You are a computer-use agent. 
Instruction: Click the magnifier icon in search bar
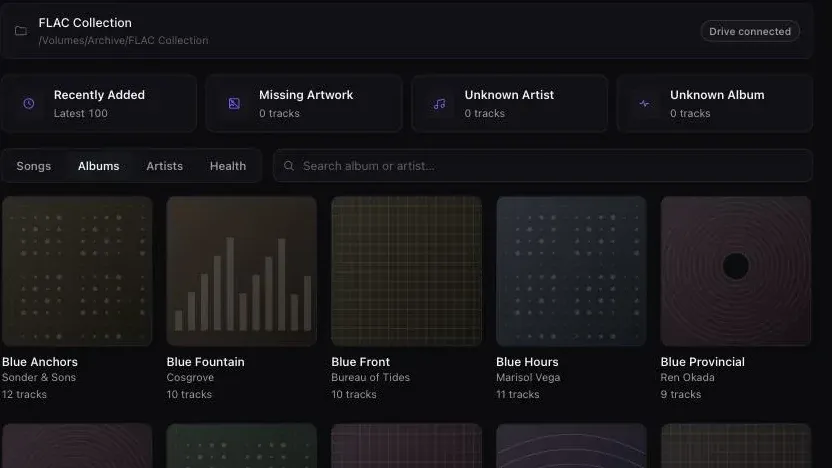[x=289, y=166]
